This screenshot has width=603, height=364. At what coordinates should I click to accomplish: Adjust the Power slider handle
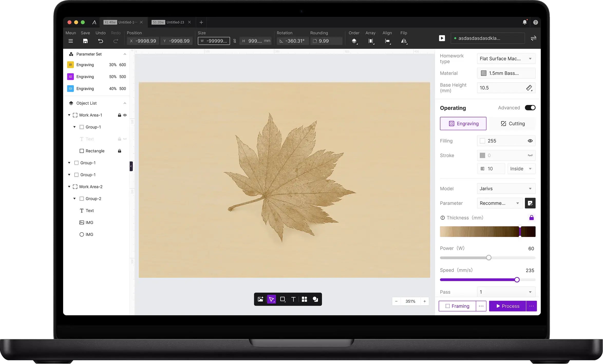click(489, 257)
